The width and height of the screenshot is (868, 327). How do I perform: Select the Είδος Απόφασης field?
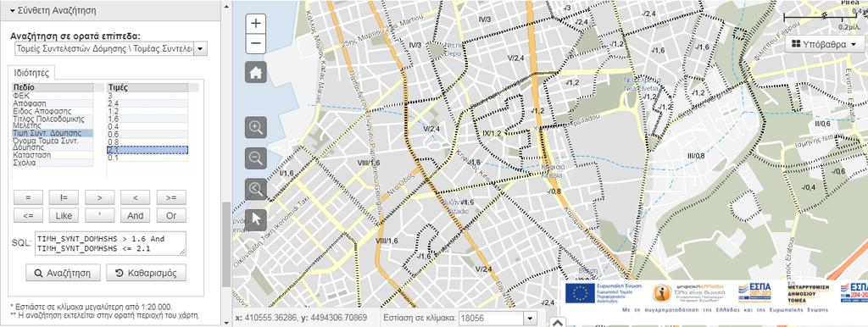tap(53, 111)
